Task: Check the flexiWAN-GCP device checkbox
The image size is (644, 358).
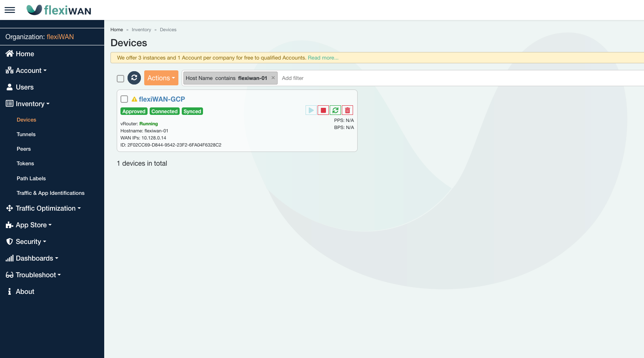Action: coord(124,99)
